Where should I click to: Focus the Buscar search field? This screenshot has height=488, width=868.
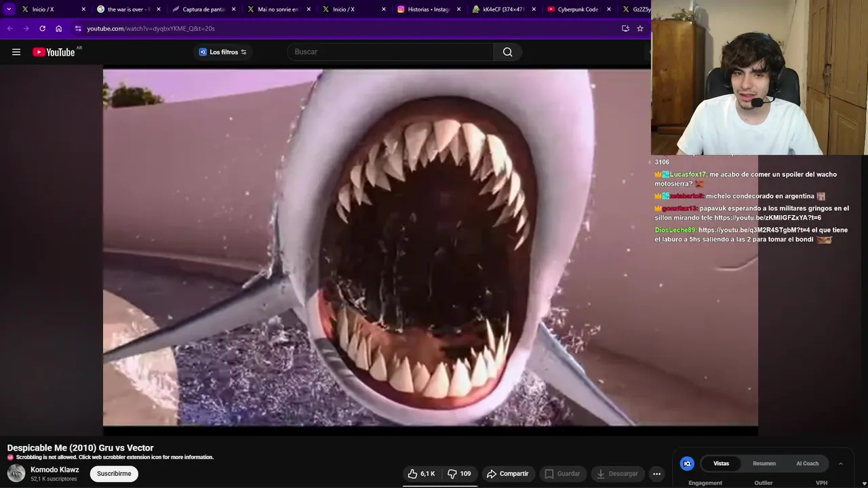click(391, 52)
